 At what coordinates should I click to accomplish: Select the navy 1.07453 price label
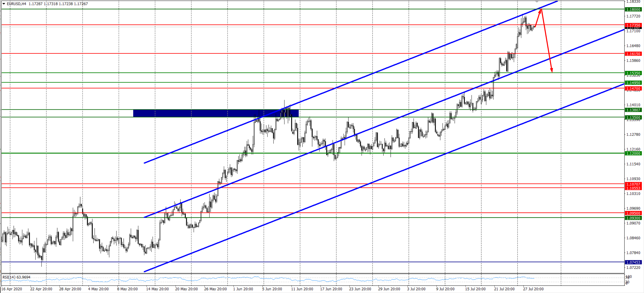[633, 262]
